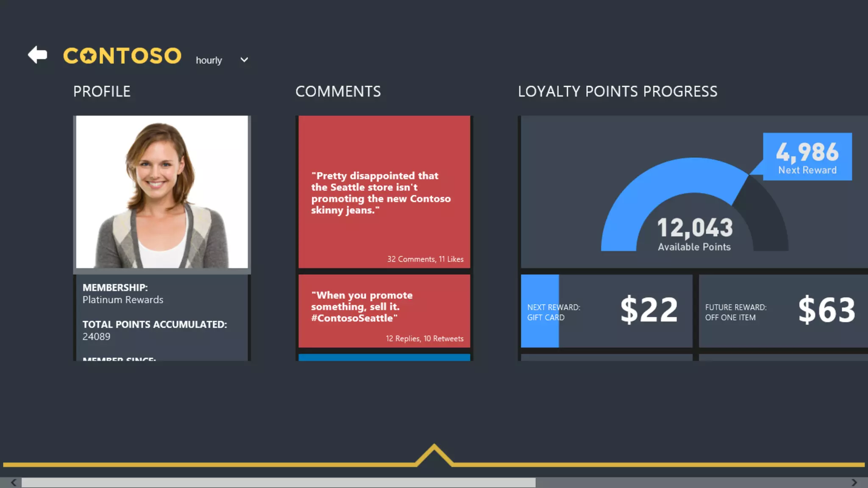This screenshot has width=868, height=488.
Task: Select the 4,986 Next Reward callout
Action: 807,157
